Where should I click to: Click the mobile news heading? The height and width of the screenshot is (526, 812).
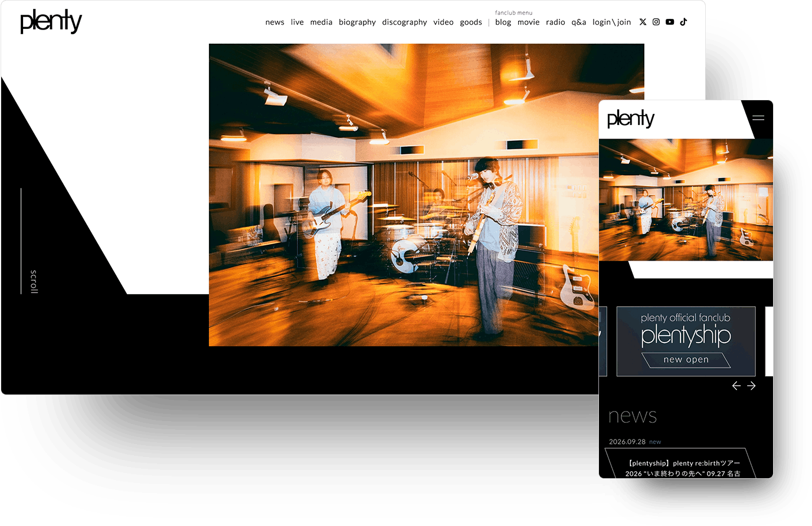click(x=633, y=416)
